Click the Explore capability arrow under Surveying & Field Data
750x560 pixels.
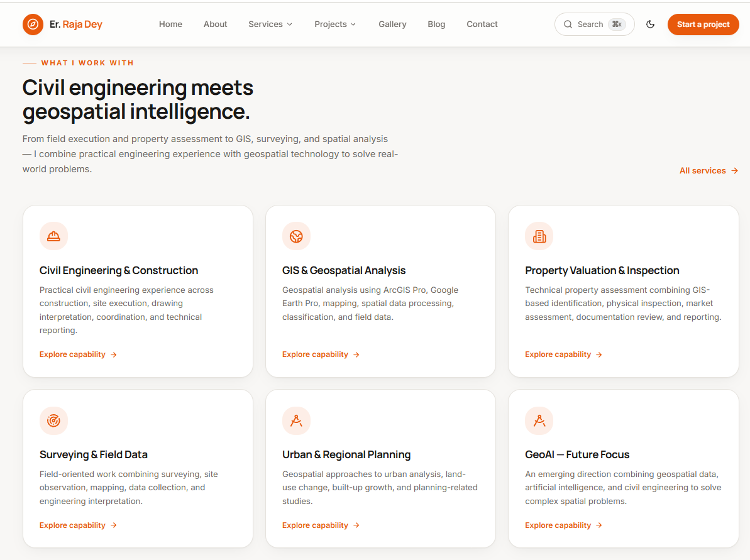click(113, 525)
